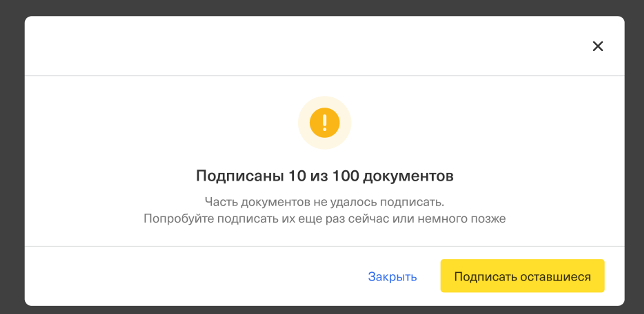Close the dialog with the X icon
Image resolution: width=644 pixels, height=314 pixels.
(x=598, y=46)
